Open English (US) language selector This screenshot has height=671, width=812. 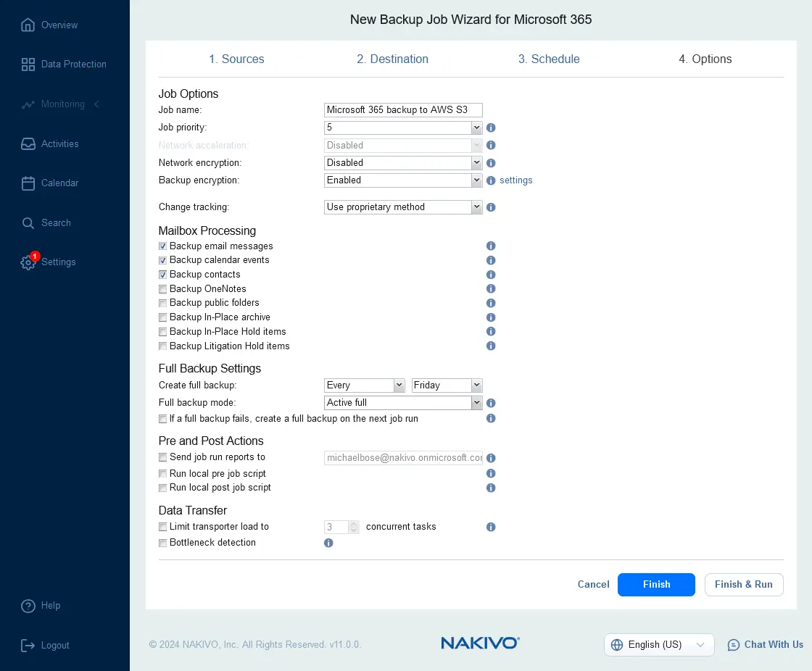(659, 645)
